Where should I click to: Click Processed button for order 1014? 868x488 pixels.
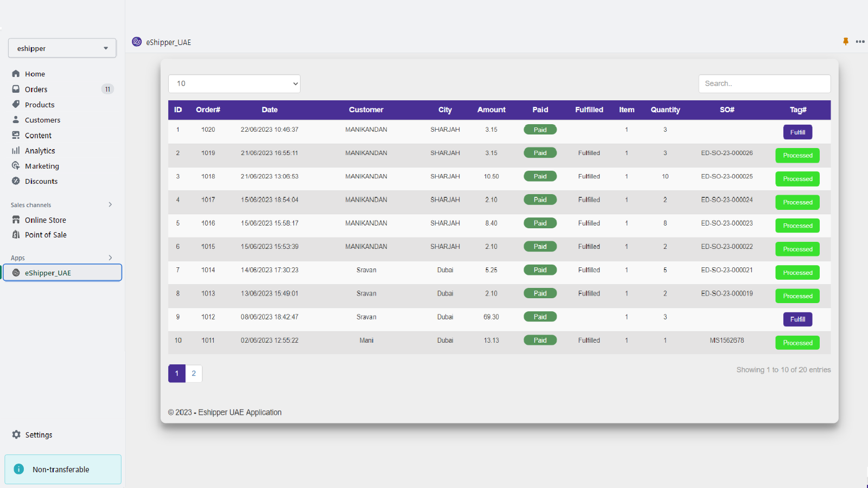click(797, 273)
